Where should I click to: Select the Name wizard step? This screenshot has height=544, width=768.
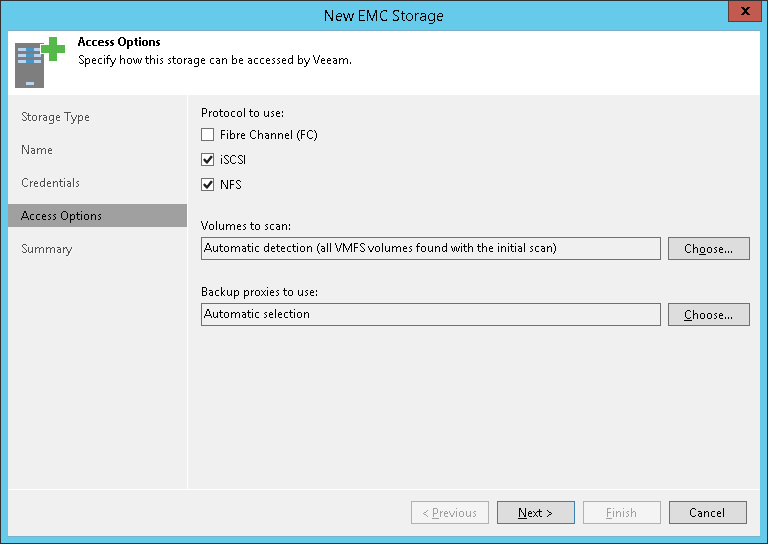pyautogui.click(x=37, y=150)
